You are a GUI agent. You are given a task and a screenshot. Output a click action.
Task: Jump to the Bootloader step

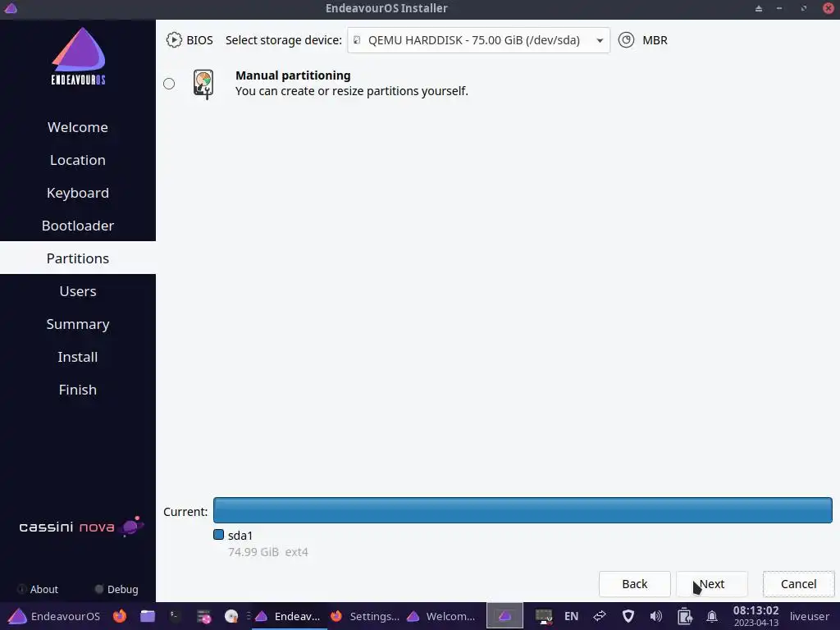pyautogui.click(x=78, y=226)
